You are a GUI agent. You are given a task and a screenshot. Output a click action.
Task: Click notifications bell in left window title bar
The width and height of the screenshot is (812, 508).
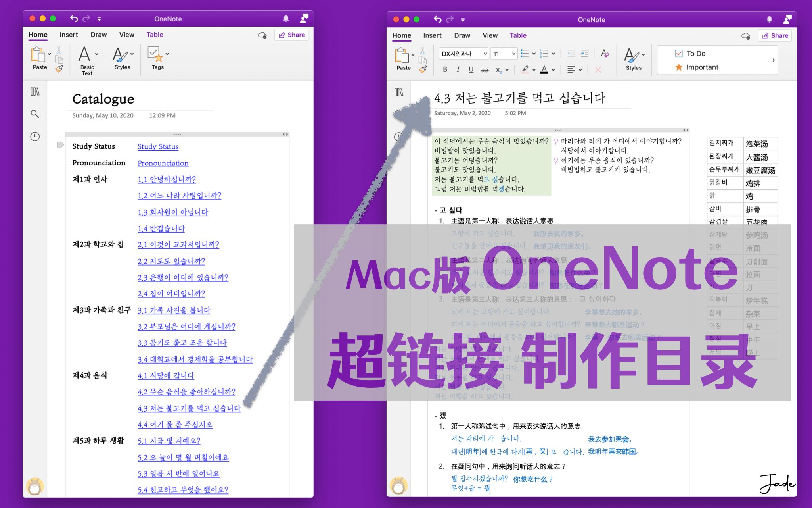(286, 19)
